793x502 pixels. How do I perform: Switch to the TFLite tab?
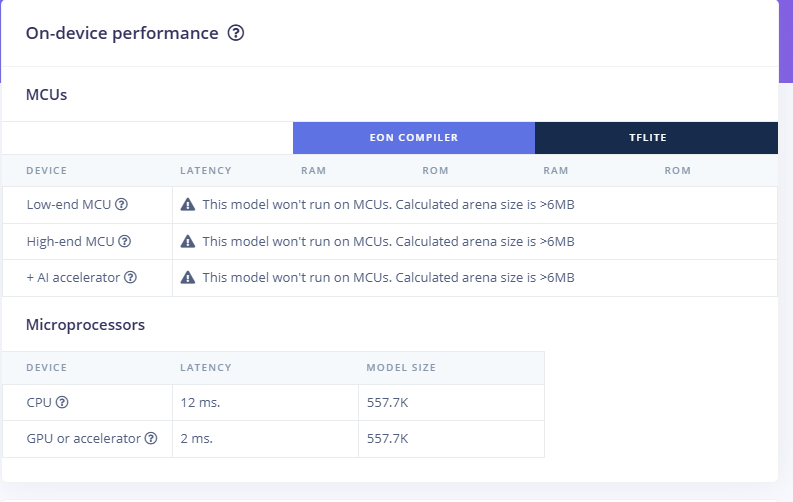(656, 138)
